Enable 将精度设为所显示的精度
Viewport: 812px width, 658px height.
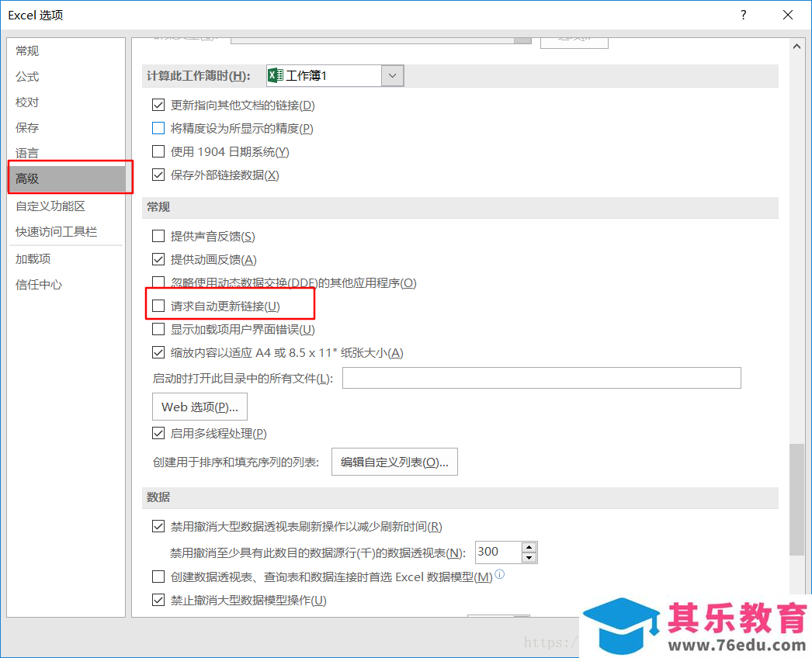158,128
